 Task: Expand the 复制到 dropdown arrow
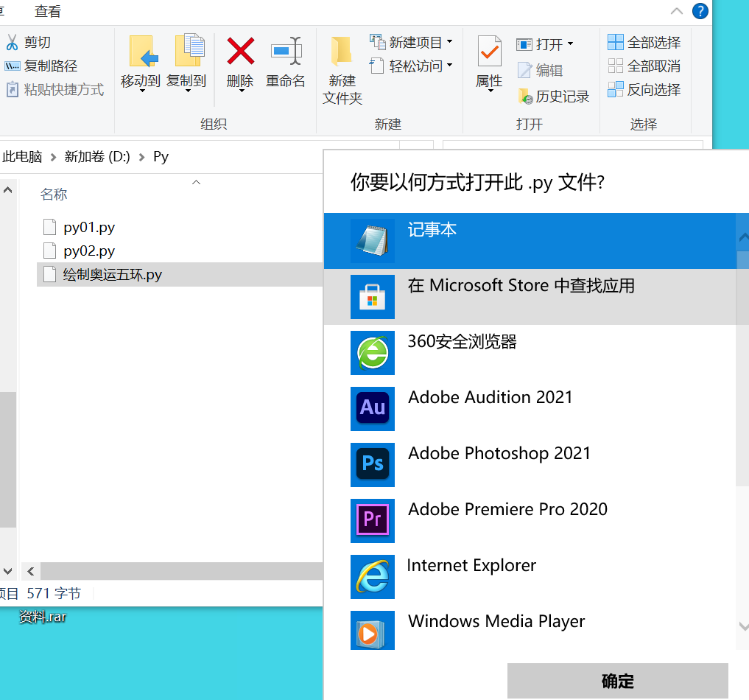point(188,91)
